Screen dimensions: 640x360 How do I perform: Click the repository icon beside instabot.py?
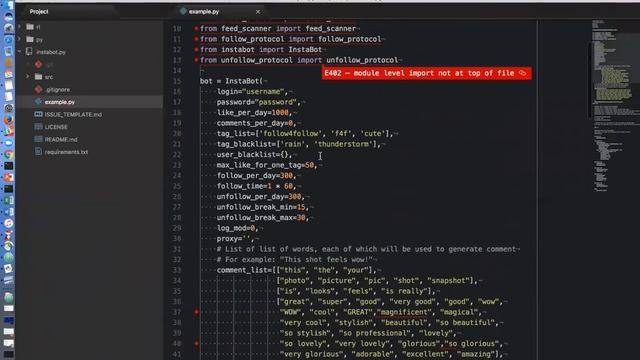pyautogui.click(x=29, y=52)
